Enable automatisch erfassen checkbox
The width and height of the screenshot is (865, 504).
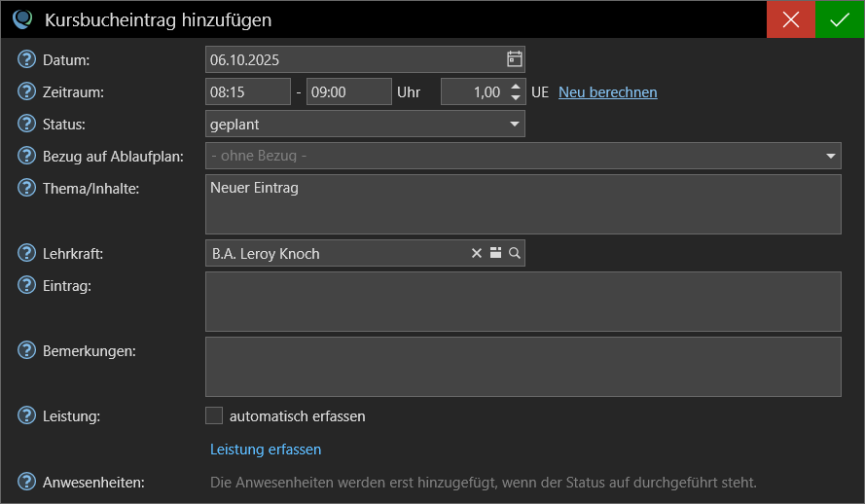(x=214, y=415)
